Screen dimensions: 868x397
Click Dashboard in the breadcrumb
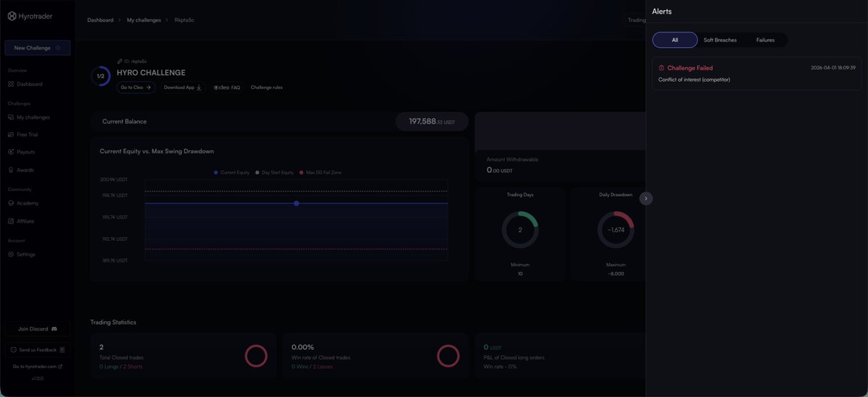101,20
